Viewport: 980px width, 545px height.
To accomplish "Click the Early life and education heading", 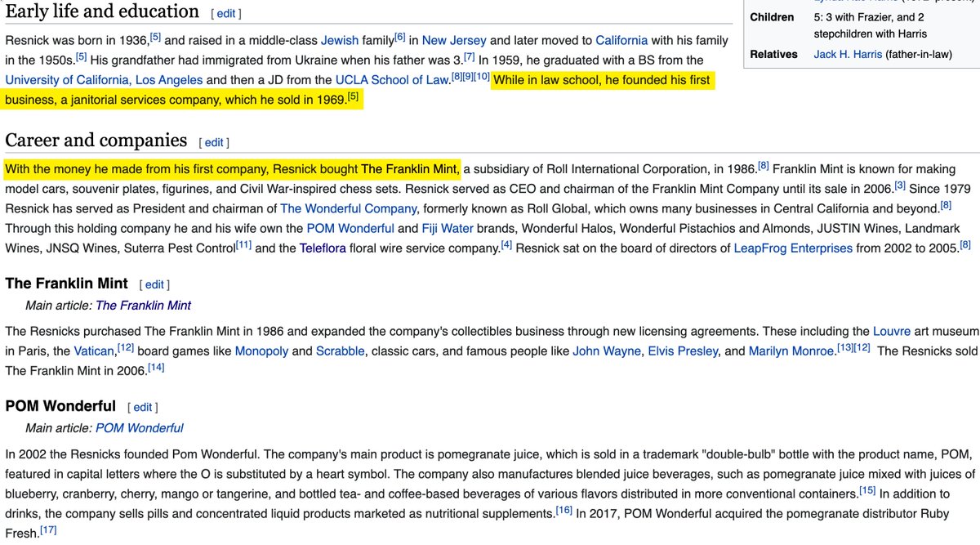I will coord(102,11).
